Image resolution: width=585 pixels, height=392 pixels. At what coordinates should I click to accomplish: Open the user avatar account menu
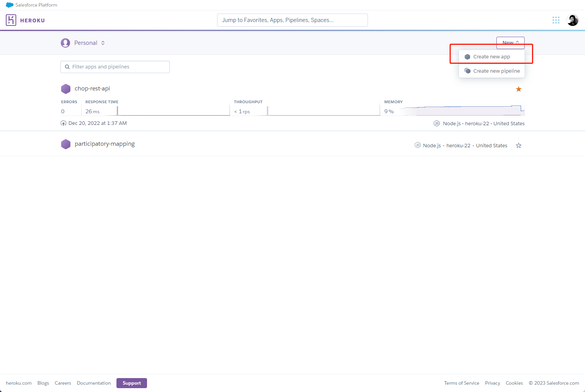click(573, 20)
